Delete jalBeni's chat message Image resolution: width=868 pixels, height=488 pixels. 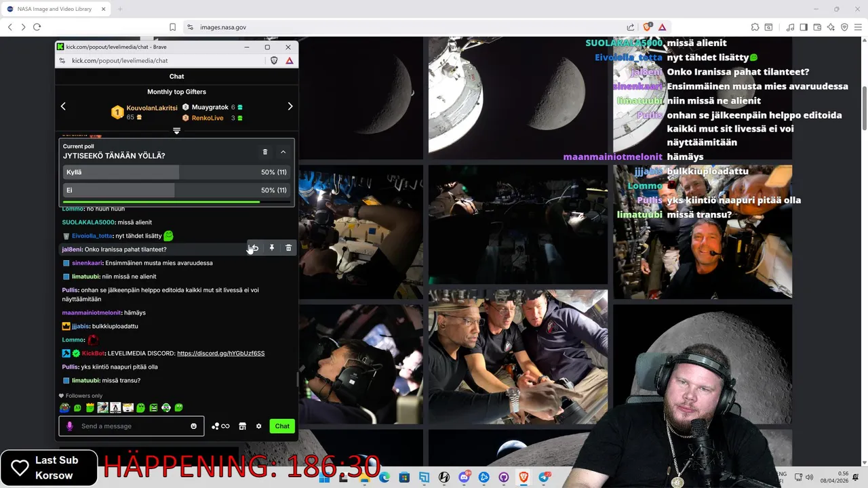(288, 248)
